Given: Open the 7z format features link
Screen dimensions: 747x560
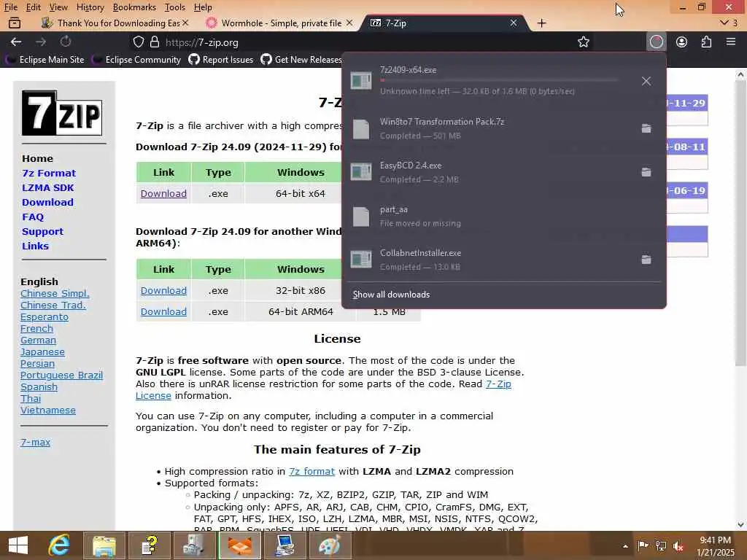Looking at the screenshot, I should [x=311, y=472].
